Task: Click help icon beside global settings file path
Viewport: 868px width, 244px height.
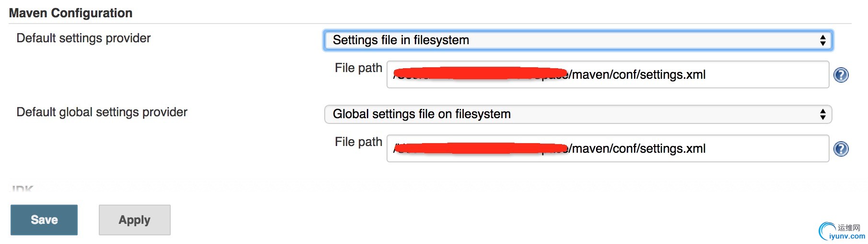Action: 841,149
